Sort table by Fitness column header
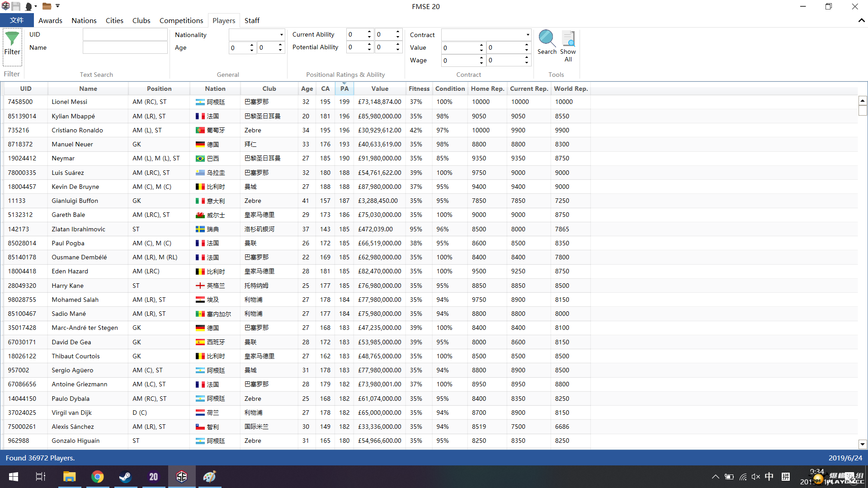 tap(419, 89)
